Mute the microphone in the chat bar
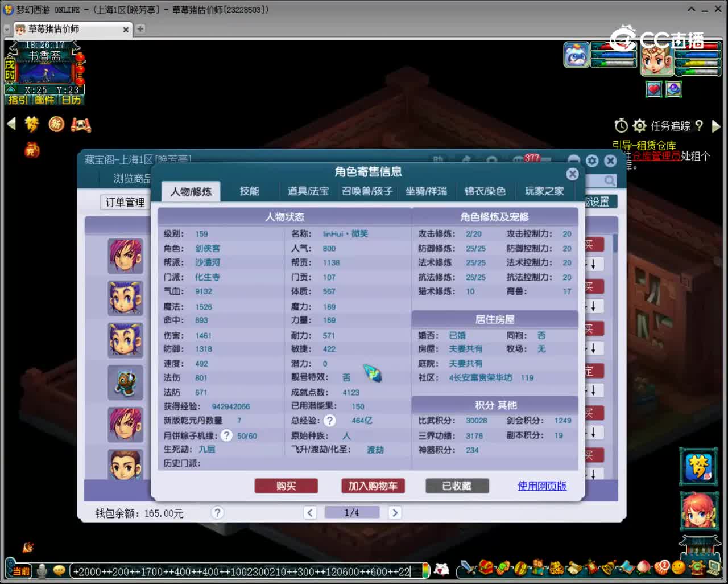The image size is (728, 584). 42,570
